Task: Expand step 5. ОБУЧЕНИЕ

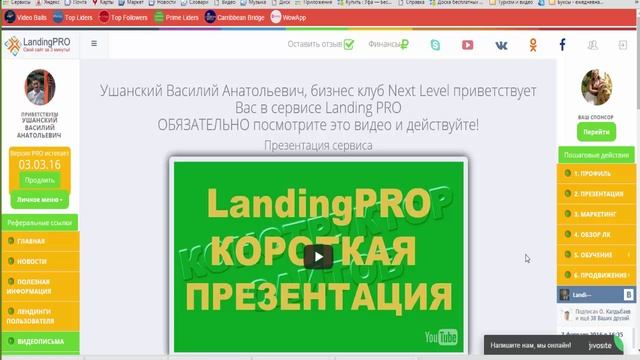Action: 596,255
